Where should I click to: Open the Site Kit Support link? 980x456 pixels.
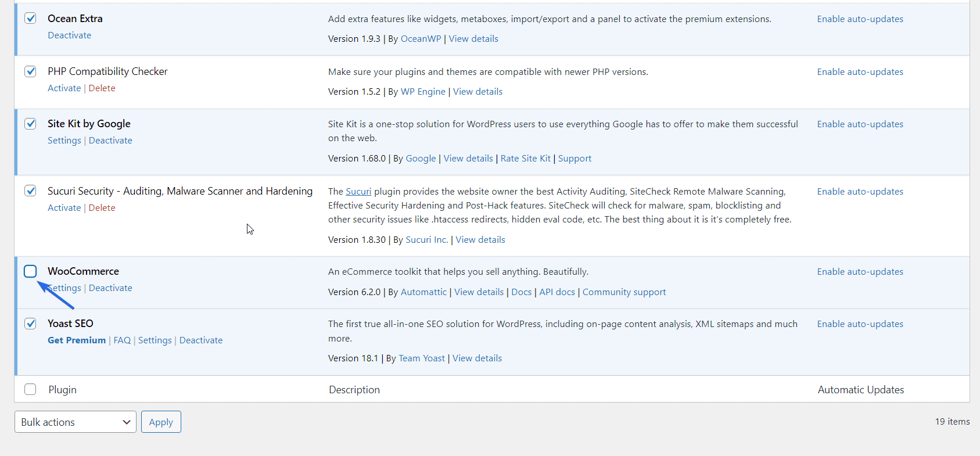(575, 159)
